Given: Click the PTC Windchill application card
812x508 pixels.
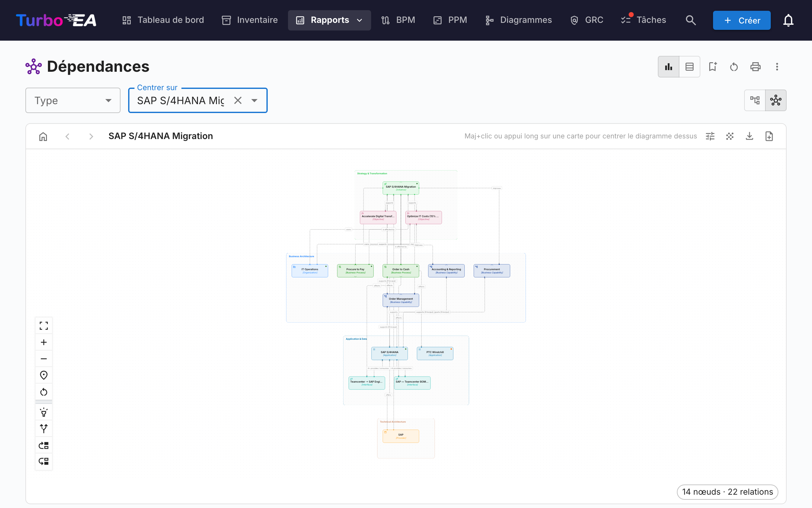Looking at the screenshot, I should coord(435,353).
